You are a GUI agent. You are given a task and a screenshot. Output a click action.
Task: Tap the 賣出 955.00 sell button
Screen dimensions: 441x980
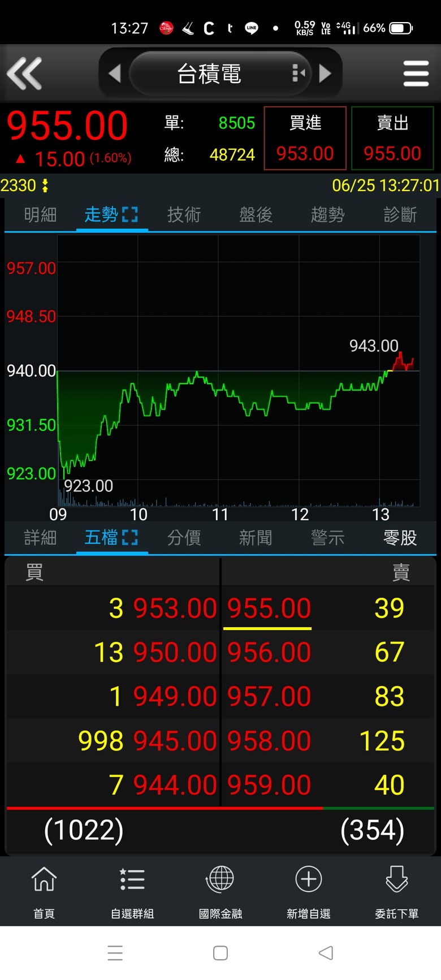(392, 138)
